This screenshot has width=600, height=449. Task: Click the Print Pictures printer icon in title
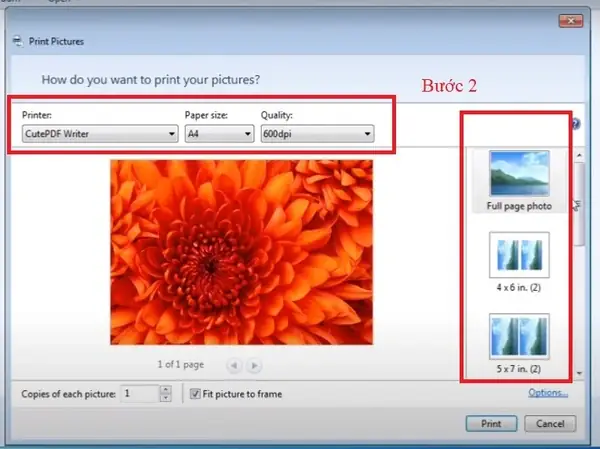18,41
